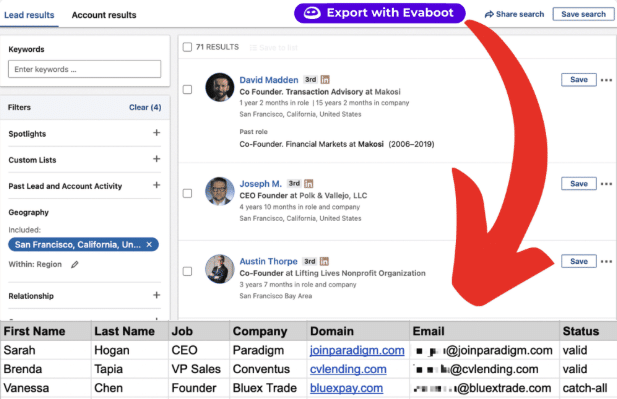Screen dimensions: 617x399
Task: Select the VP Sales job cell
Action: pos(199,369)
